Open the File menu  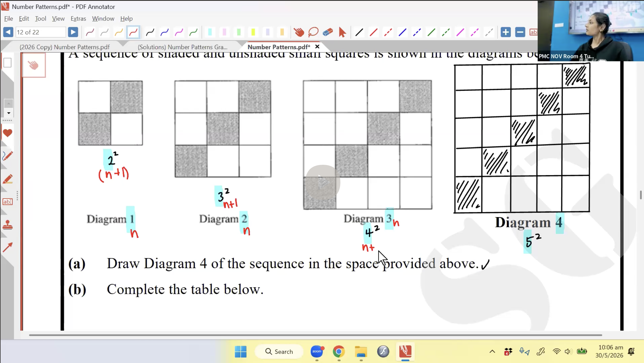point(8,18)
